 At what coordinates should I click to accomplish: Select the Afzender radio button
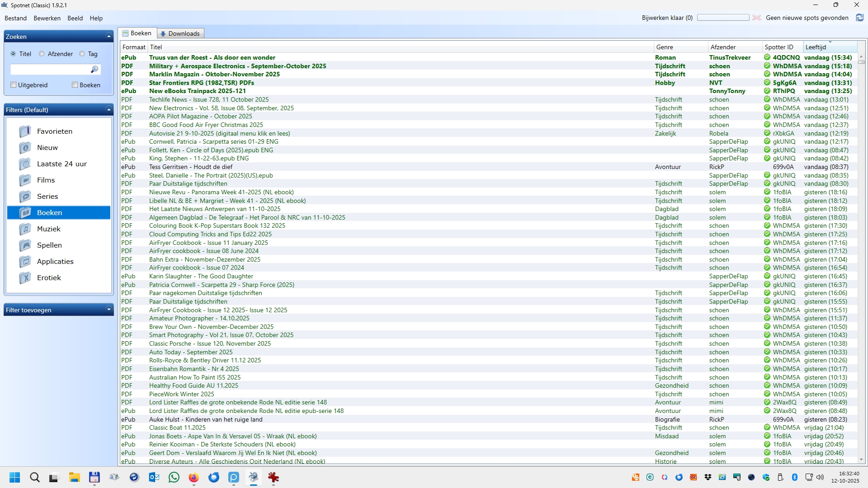click(42, 54)
